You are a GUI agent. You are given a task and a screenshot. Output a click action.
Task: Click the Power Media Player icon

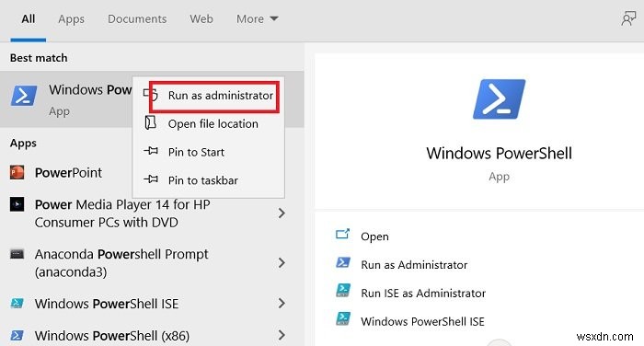(x=17, y=204)
